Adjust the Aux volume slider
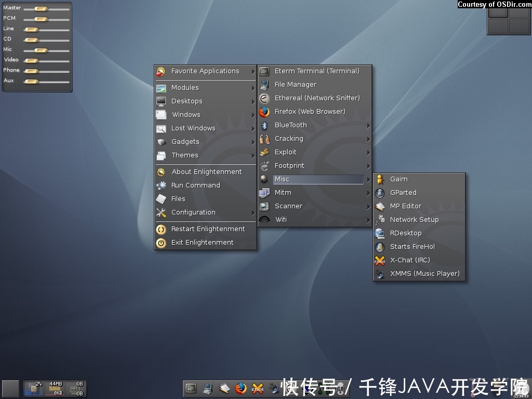Viewport: 532px width, 399px height. pos(46,82)
